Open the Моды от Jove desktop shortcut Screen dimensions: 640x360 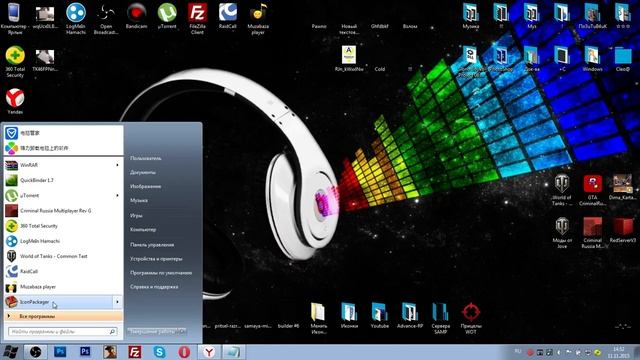[x=562, y=233]
